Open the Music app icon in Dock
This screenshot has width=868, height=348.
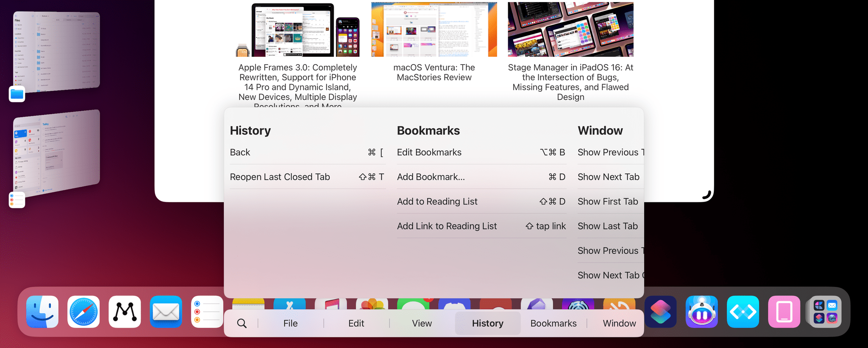pos(331,304)
